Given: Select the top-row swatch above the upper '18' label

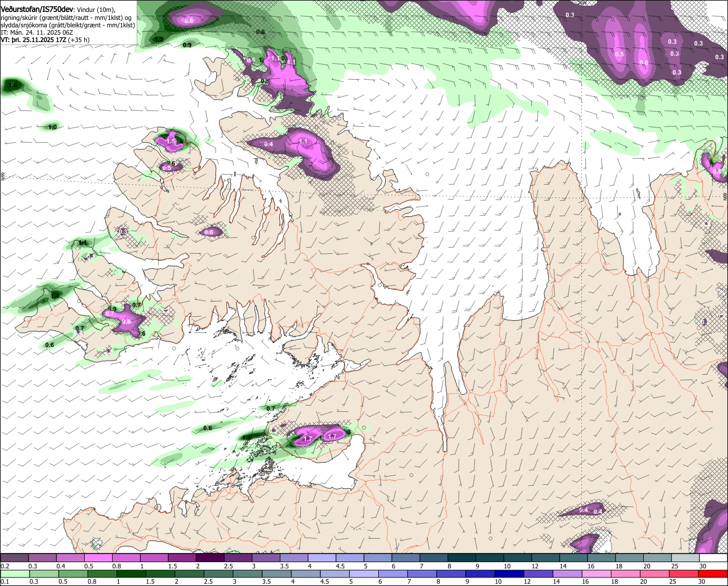Looking at the screenshot, I should [630, 558].
